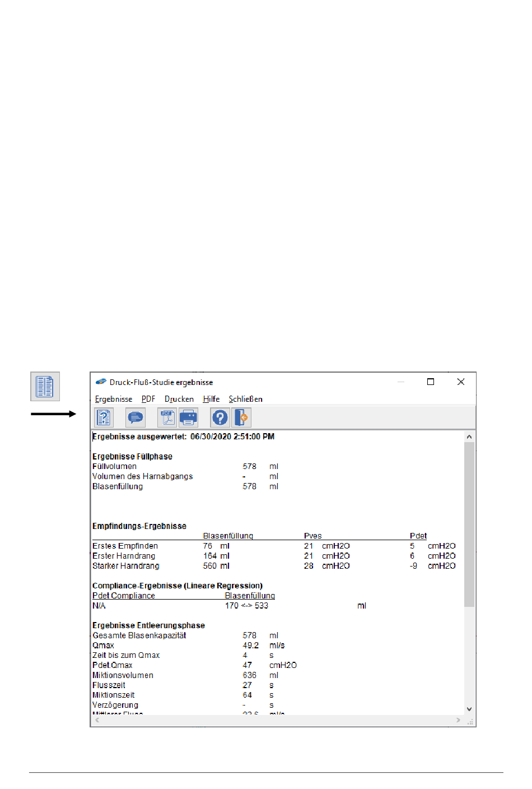Click the '64' Miktionszeit value
This screenshot has width=532, height=789.
click(248, 695)
